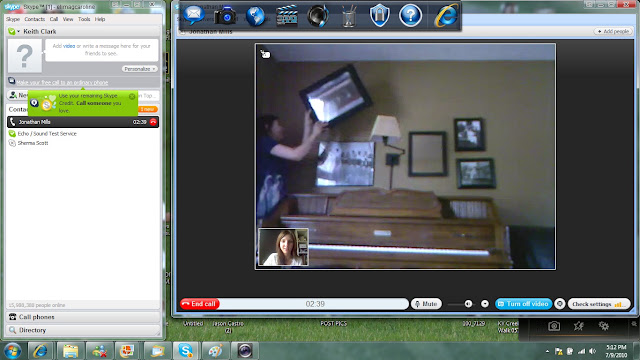Open the Tools menu
Screen dimensions: 640x360
click(x=84, y=19)
